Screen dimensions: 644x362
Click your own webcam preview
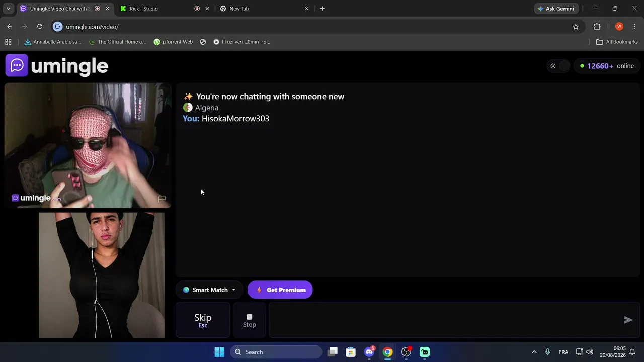pos(102,275)
